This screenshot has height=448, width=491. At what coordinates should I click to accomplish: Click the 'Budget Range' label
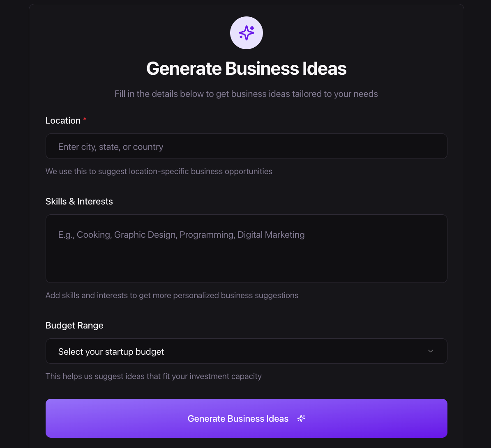click(74, 325)
